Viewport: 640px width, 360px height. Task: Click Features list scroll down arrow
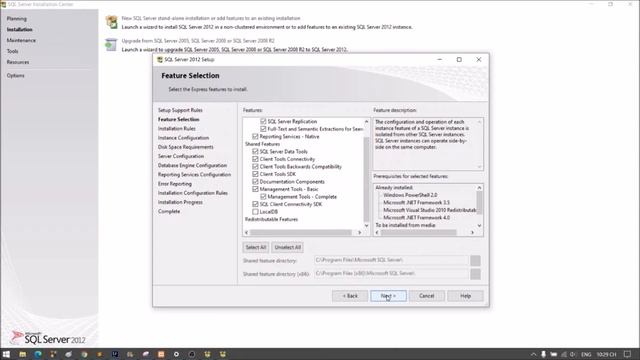(x=366, y=225)
